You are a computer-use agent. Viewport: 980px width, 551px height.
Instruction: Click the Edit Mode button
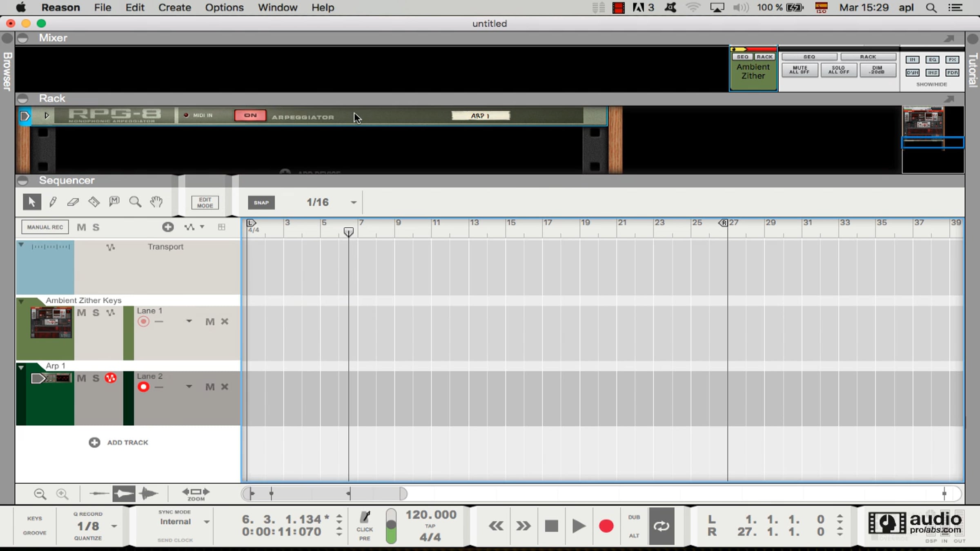coord(205,202)
